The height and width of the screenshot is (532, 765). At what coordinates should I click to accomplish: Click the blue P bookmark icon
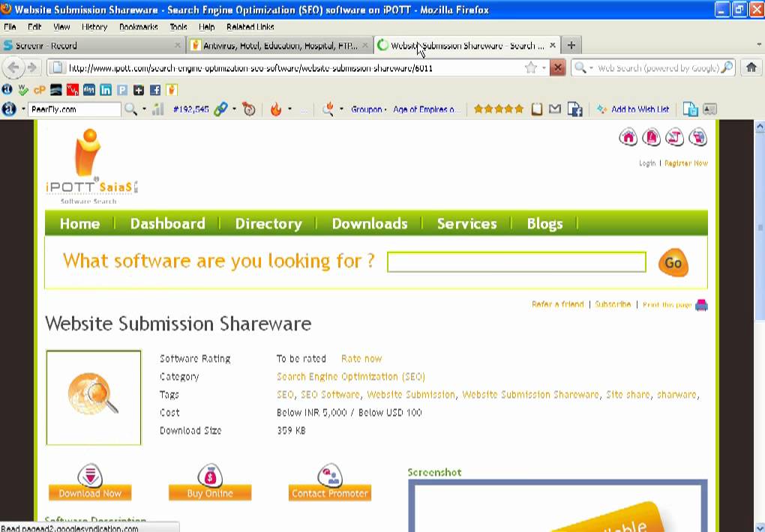click(122, 90)
